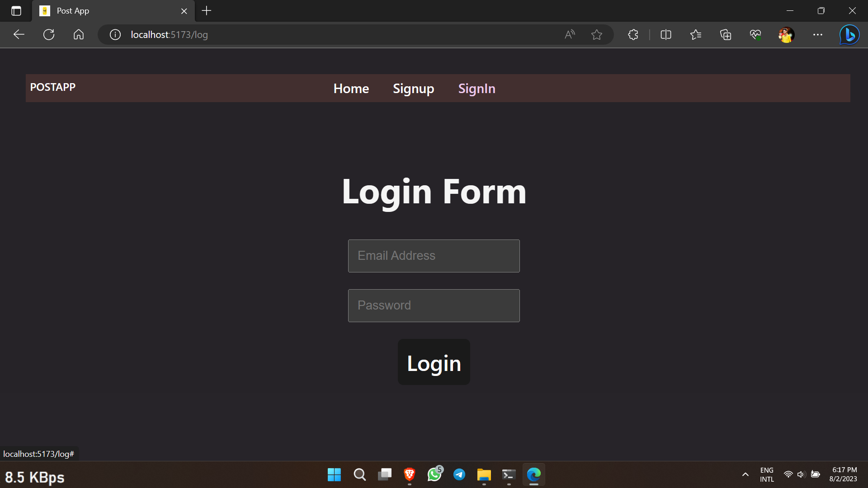Open WhatsApp from the taskbar
This screenshot has width=868, height=488.
pos(434,475)
